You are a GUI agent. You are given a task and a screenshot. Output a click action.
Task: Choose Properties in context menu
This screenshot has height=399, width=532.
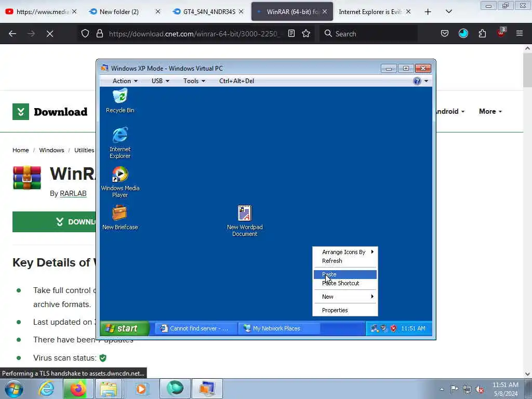[x=345, y=310]
